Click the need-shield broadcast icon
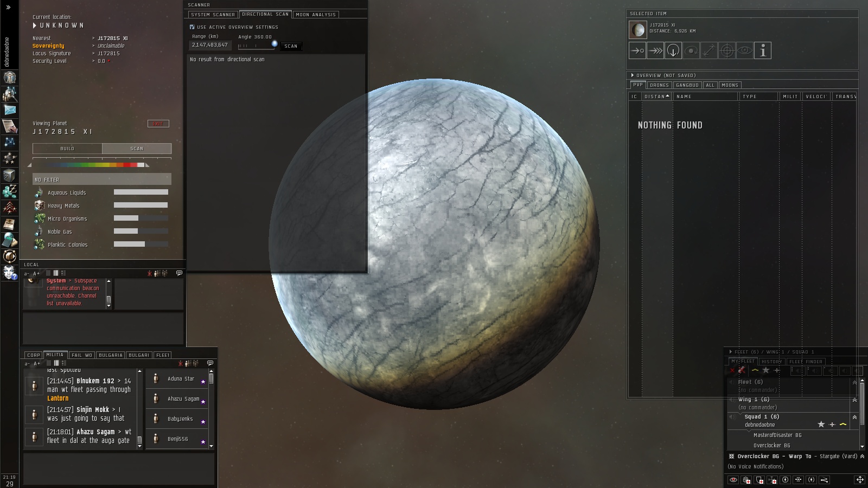 coord(759,480)
